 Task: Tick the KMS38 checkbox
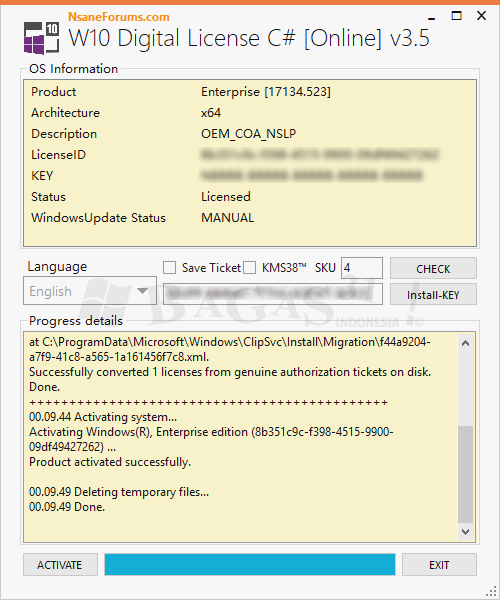249,267
